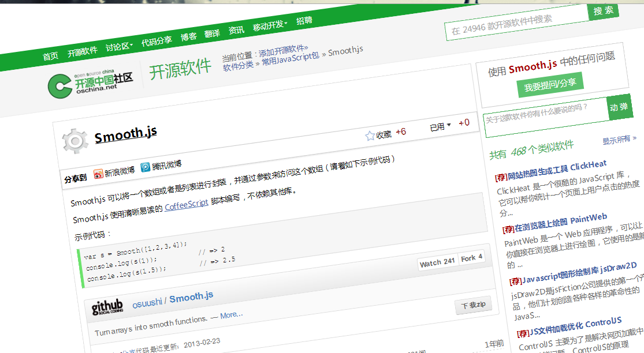Viewport: 644px width, 353px height.
Task: Expand the 移动开发 dropdown menu
Action: tap(270, 25)
